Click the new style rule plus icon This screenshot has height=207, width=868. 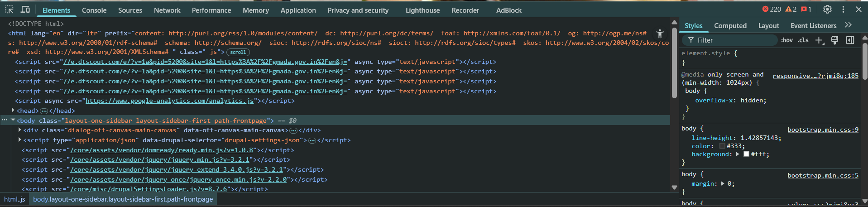point(820,40)
